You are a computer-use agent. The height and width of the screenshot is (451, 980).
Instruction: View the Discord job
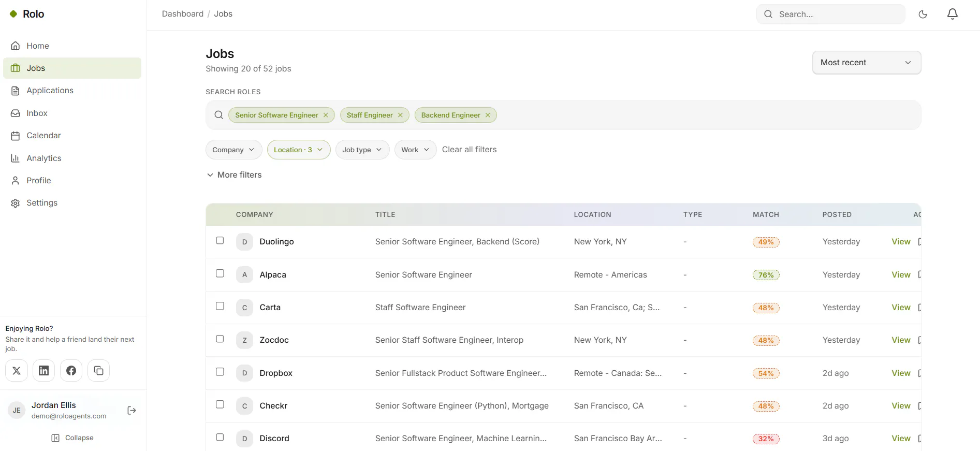901,439
